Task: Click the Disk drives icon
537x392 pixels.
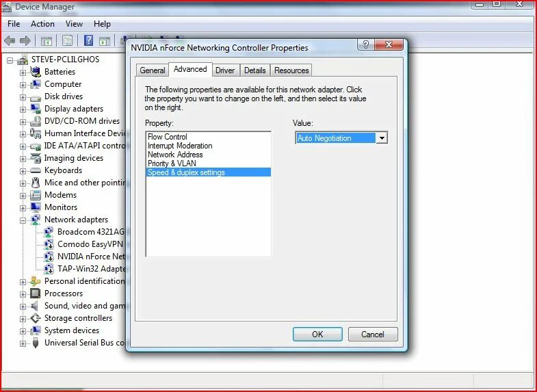Action: (36, 97)
